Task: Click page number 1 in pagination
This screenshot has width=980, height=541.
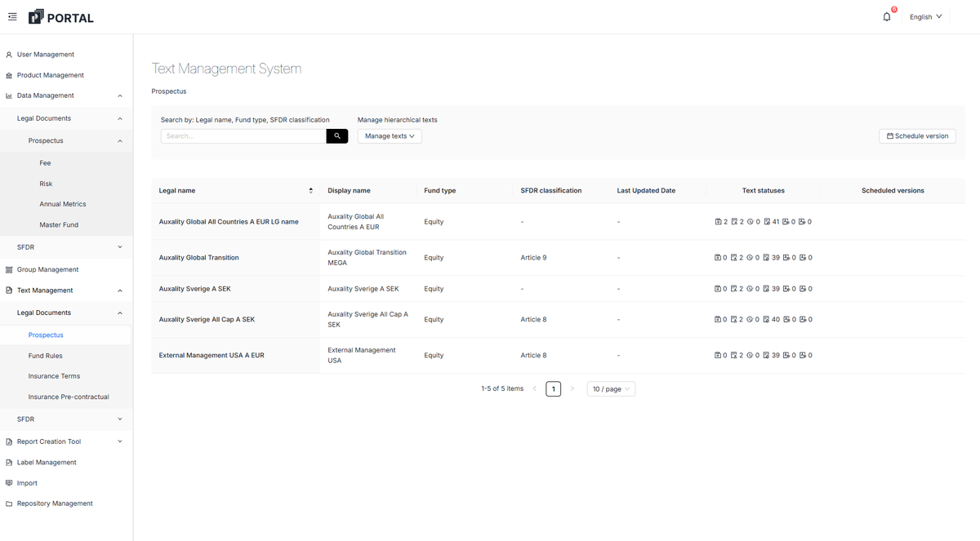Action: coord(554,389)
